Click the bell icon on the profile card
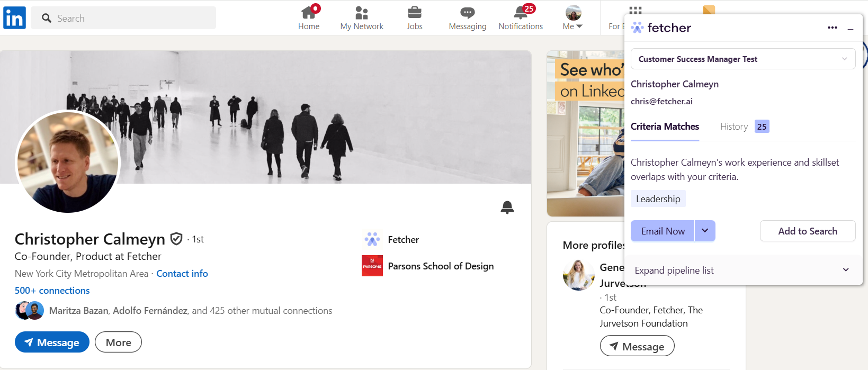Image resolution: width=868 pixels, height=370 pixels. click(x=507, y=207)
